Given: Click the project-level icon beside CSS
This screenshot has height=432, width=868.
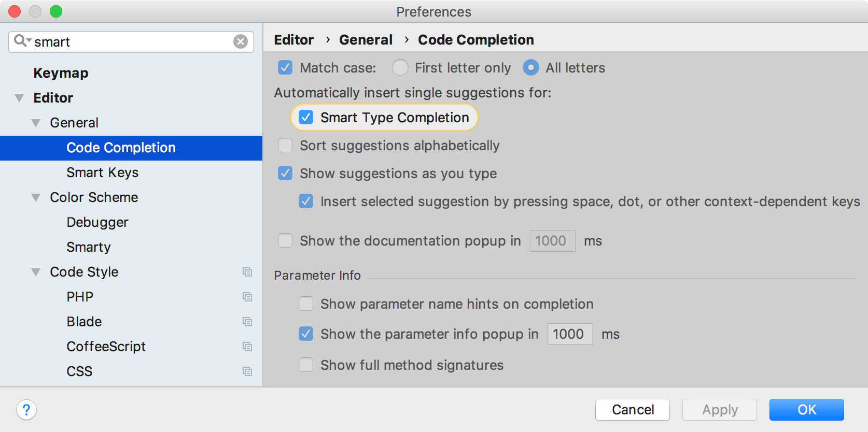Looking at the screenshot, I should (x=247, y=371).
